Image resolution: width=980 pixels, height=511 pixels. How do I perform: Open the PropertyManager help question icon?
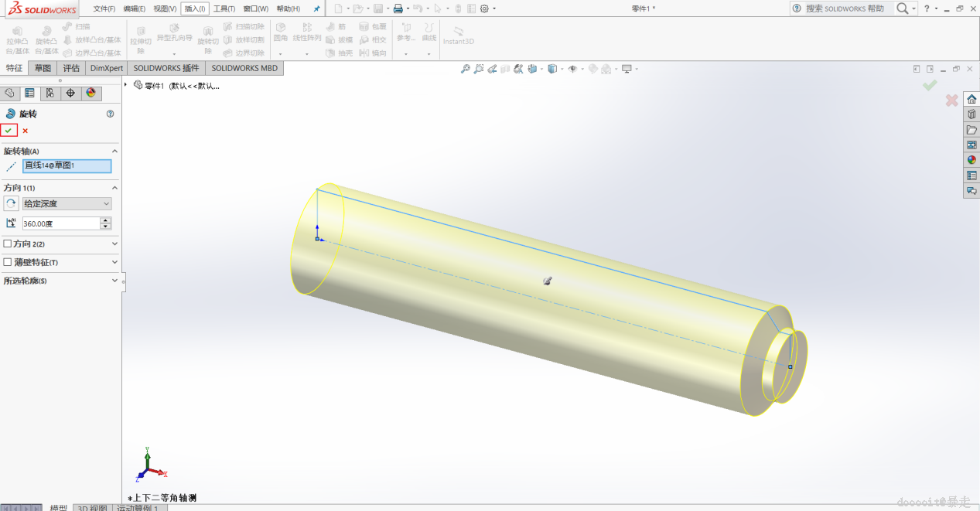(110, 114)
